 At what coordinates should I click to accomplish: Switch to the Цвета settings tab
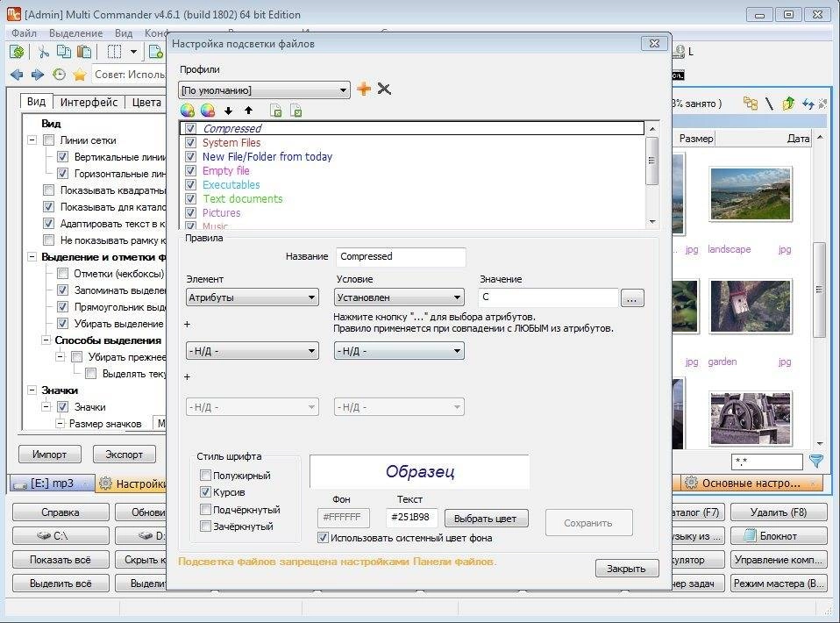(146, 102)
